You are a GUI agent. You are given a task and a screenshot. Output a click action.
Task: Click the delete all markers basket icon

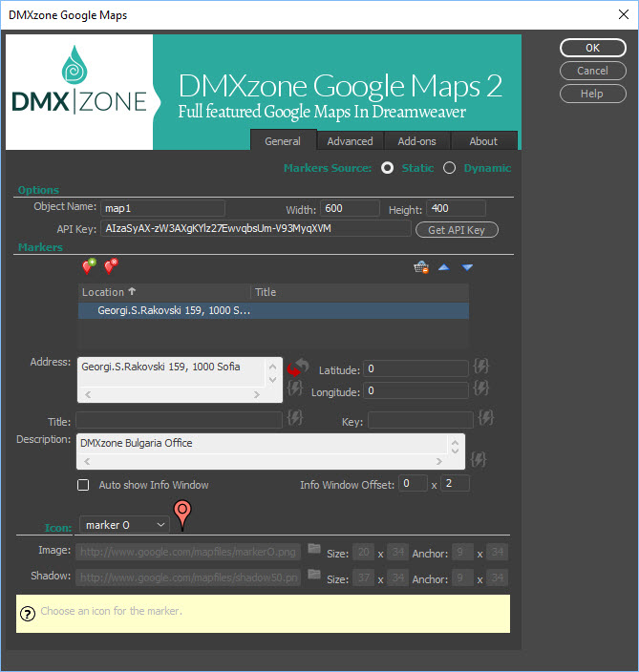pyautogui.click(x=421, y=267)
